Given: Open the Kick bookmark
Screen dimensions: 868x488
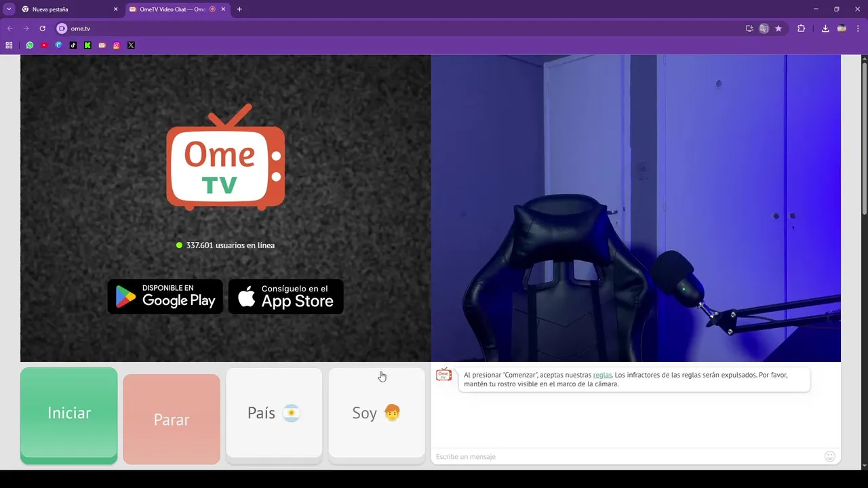Looking at the screenshot, I should point(87,45).
